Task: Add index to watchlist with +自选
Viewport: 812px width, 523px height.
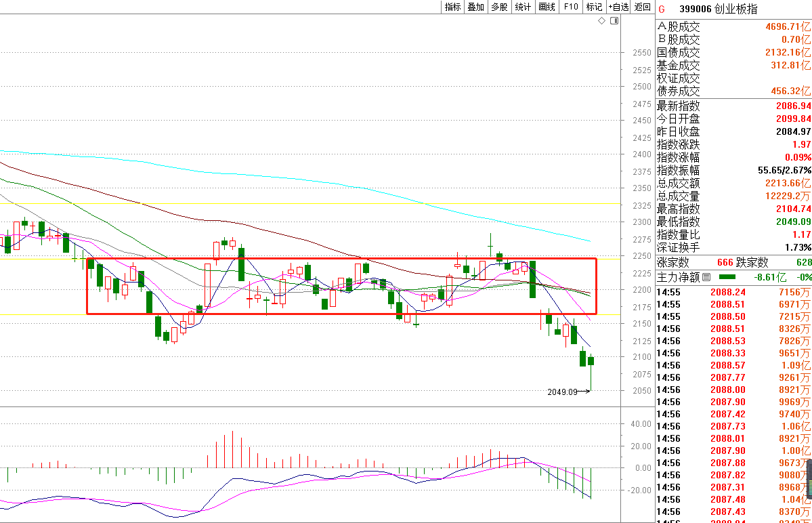Action: click(618, 7)
